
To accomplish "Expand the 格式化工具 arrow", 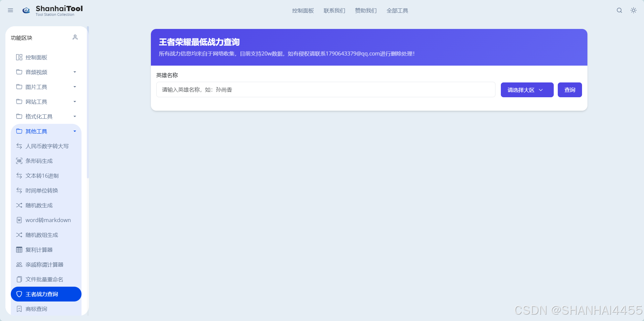I will [75, 116].
